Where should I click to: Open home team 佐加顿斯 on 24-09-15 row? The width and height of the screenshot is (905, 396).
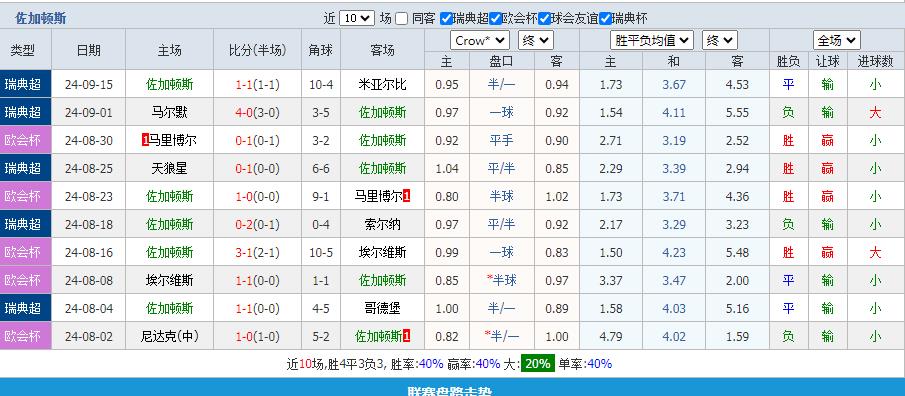(169, 85)
